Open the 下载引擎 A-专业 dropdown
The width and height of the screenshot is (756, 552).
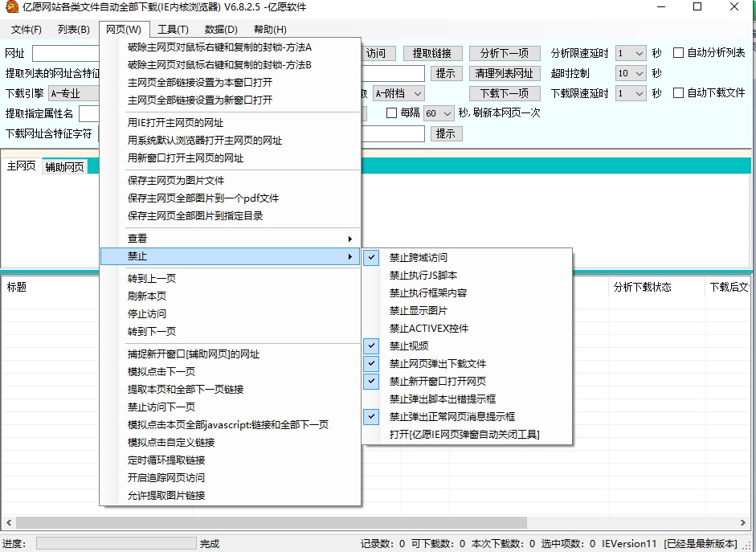(75, 93)
